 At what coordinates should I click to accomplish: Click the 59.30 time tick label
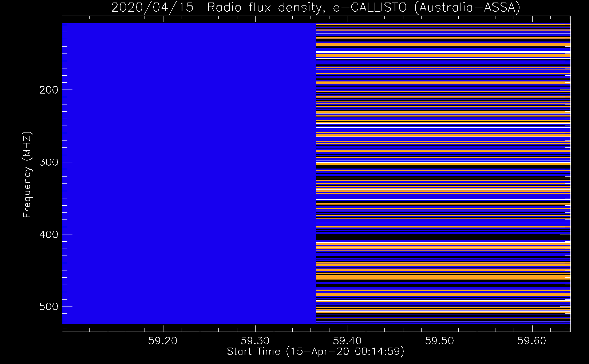(x=255, y=341)
